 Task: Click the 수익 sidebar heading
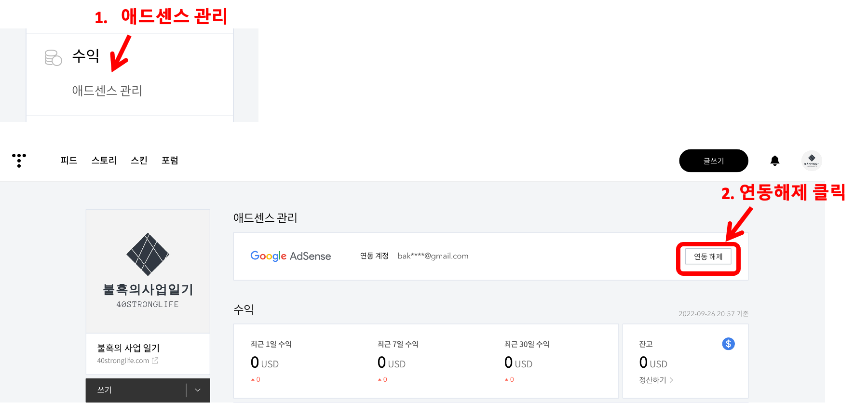click(x=85, y=56)
